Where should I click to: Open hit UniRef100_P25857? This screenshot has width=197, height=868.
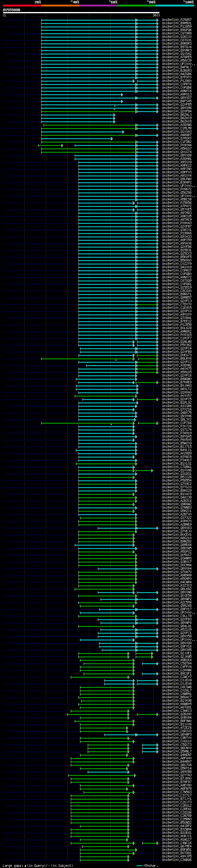[177, 20]
